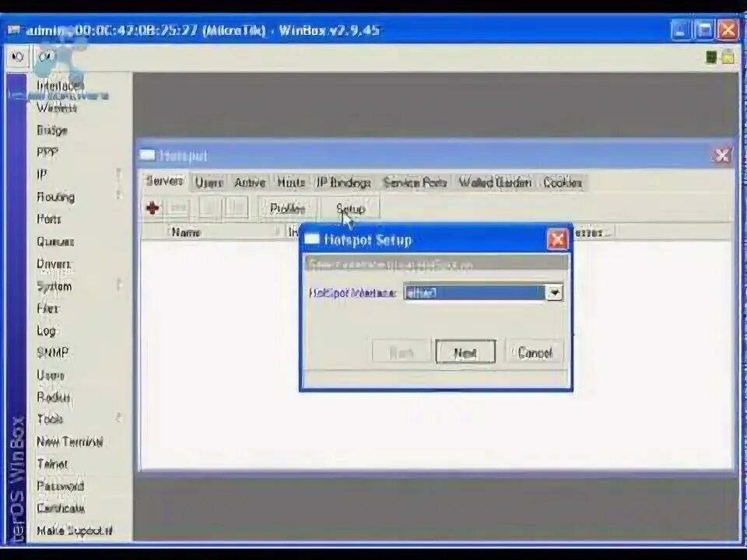Open the Certificate menu item
747x560 pixels.
pos(61,508)
